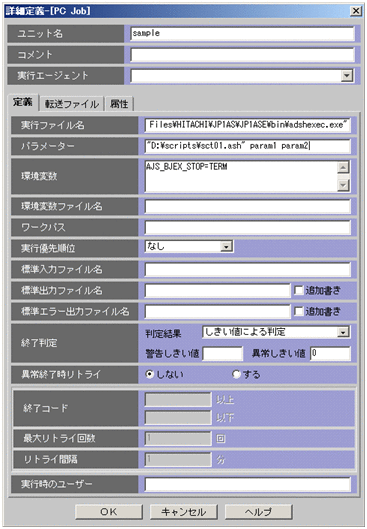Image resolution: width=367 pixels, height=529 pixels.
Task: Click the 標準エラー出力ファイル名 input field
Action: point(217,311)
